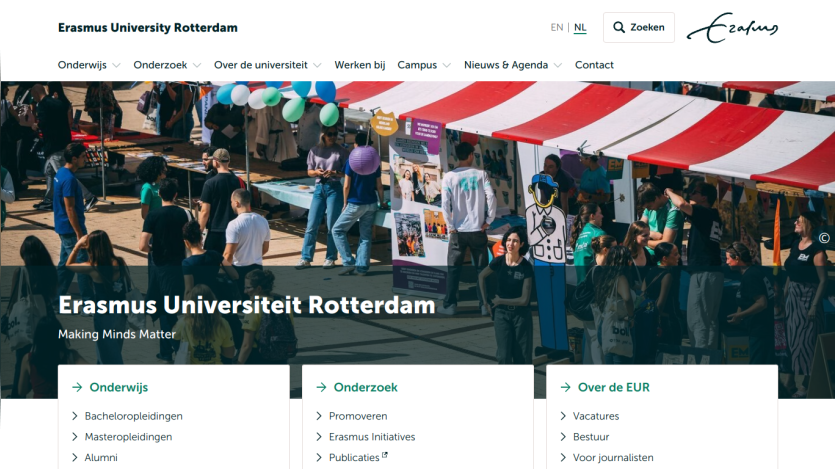Open the Over de EUR card heading
Viewport: 835px width, 469px height.
pos(613,387)
